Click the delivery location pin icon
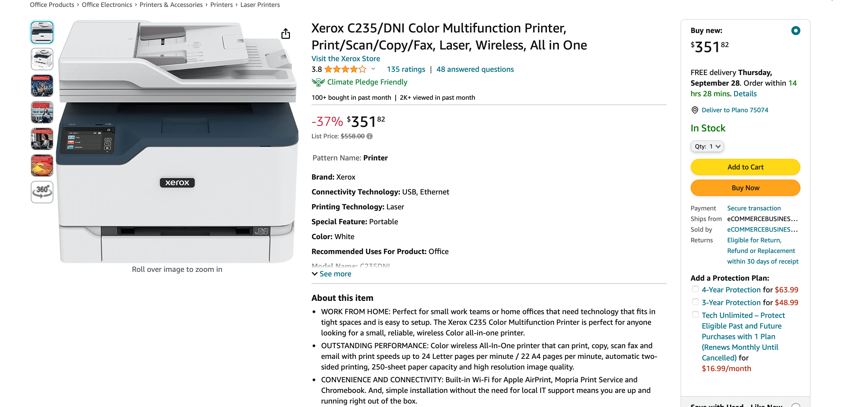The width and height of the screenshot is (868, 407). pyautogui.click(x=694, y=110)
